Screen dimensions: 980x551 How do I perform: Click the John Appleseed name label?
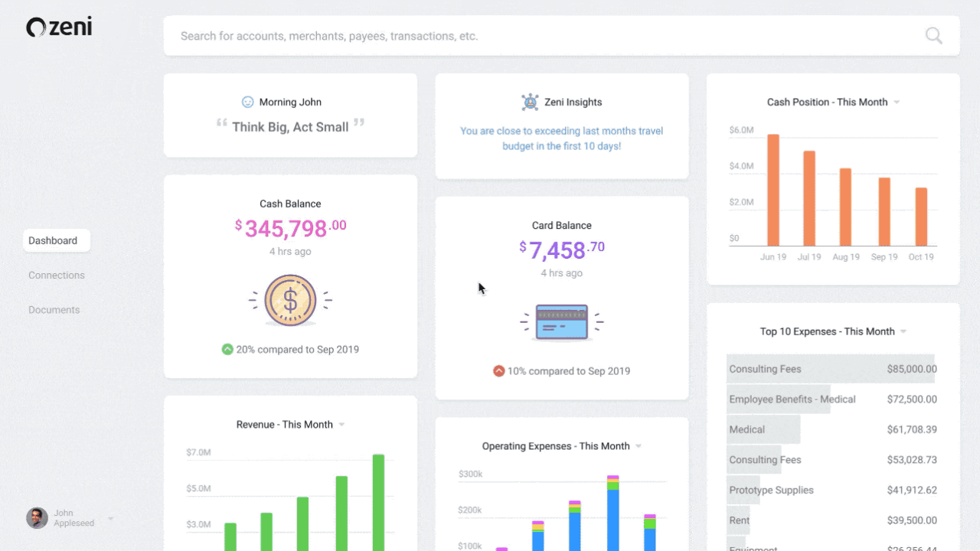click(x=74, y=518)
